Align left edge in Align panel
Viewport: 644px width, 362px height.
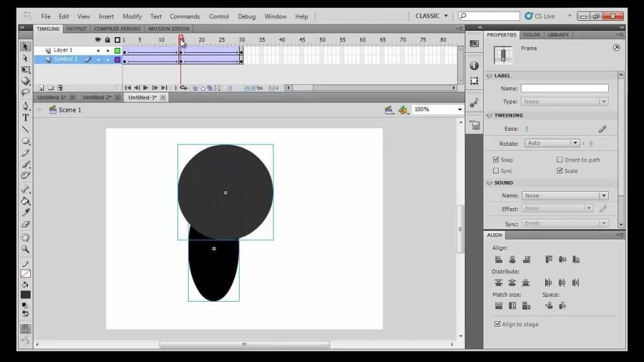[499, 260]
